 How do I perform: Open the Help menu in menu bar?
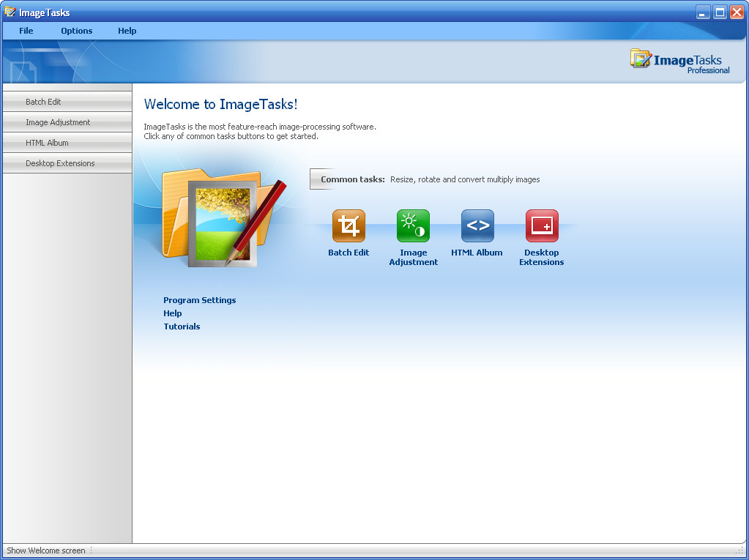click(x=127, y=31)
